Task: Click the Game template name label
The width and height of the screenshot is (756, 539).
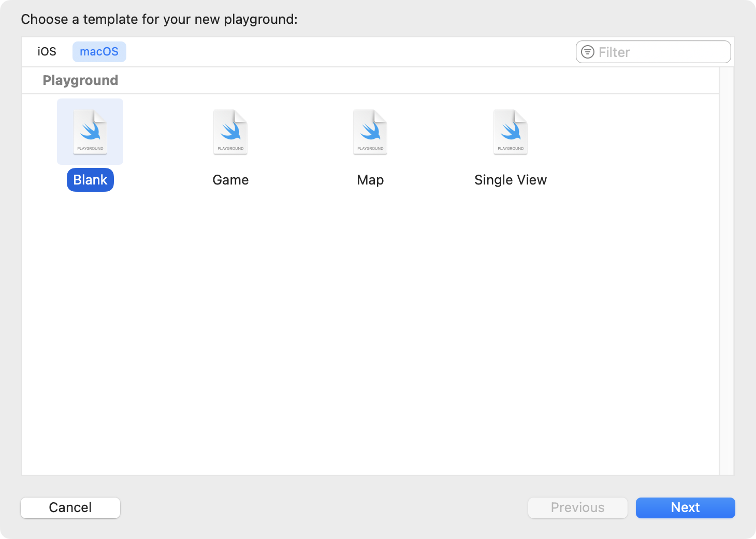Action: [x=230, y=180]
